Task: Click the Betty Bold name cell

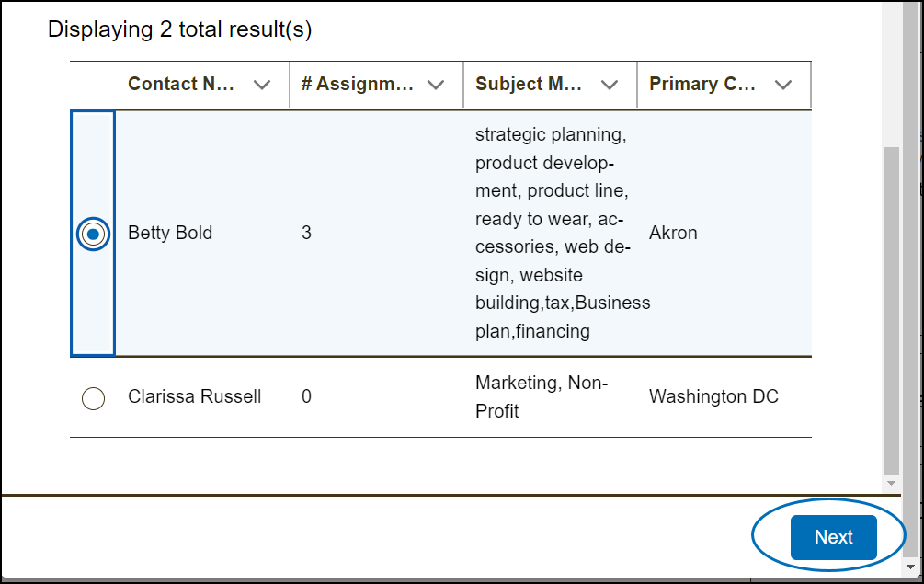Action: [170, 233]
